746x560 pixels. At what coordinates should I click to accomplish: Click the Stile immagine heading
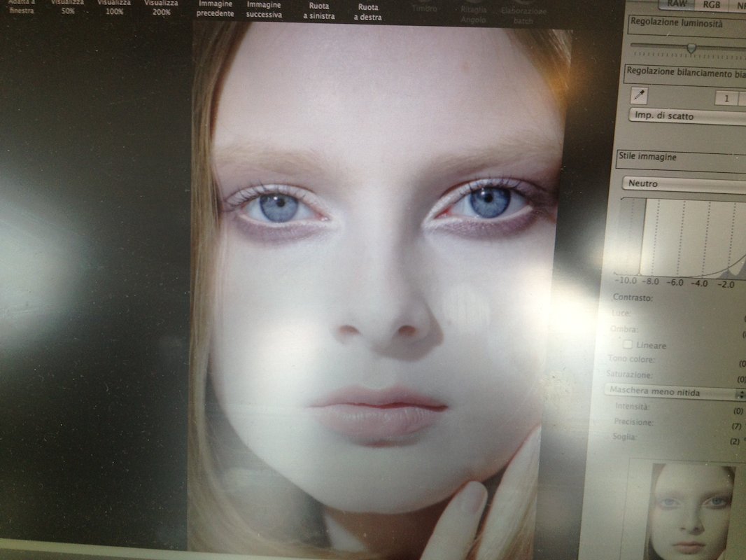pos(647,156)
